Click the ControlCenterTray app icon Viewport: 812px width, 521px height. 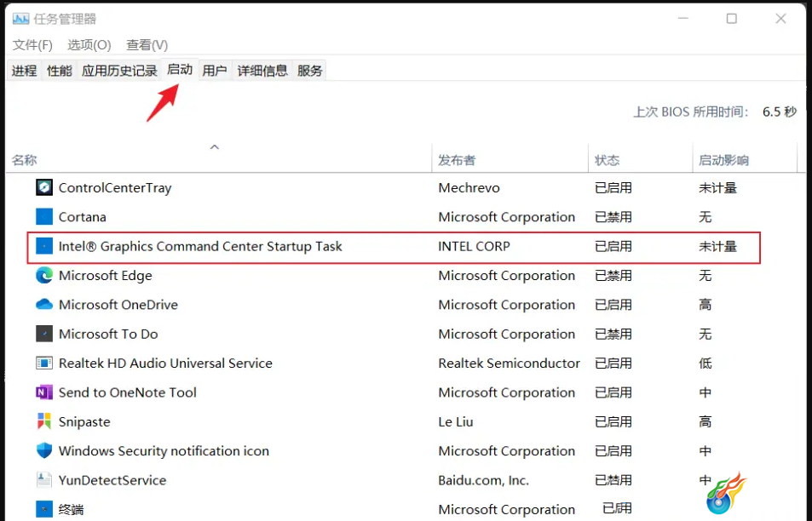pos(44,187)
